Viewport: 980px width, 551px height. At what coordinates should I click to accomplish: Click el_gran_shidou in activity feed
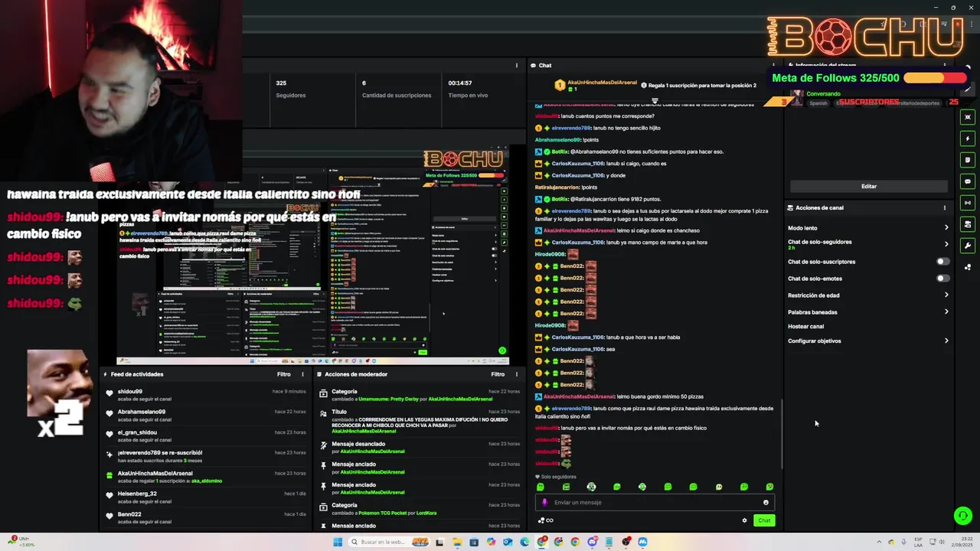tap(137, 432)
